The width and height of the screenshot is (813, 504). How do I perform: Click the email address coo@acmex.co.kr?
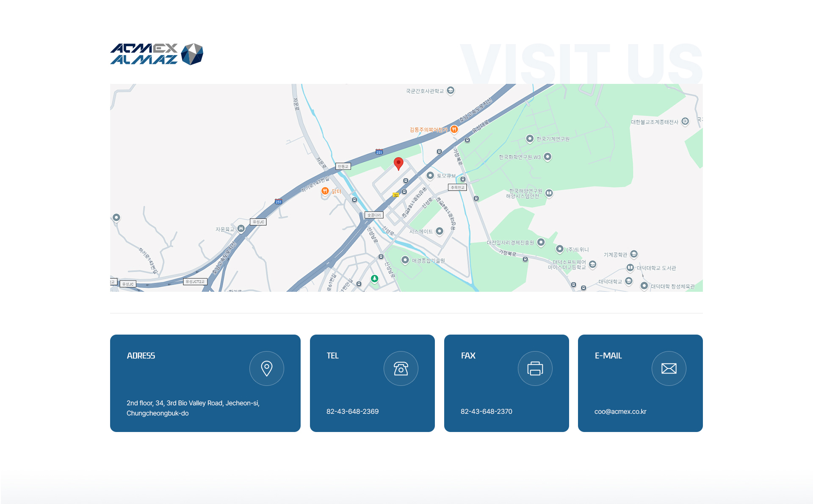(x=620, y=412)
